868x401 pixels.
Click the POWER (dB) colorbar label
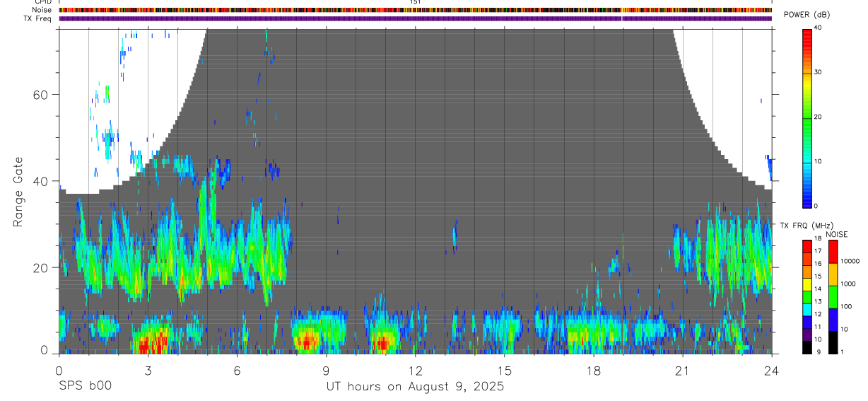tap(808, 15)
